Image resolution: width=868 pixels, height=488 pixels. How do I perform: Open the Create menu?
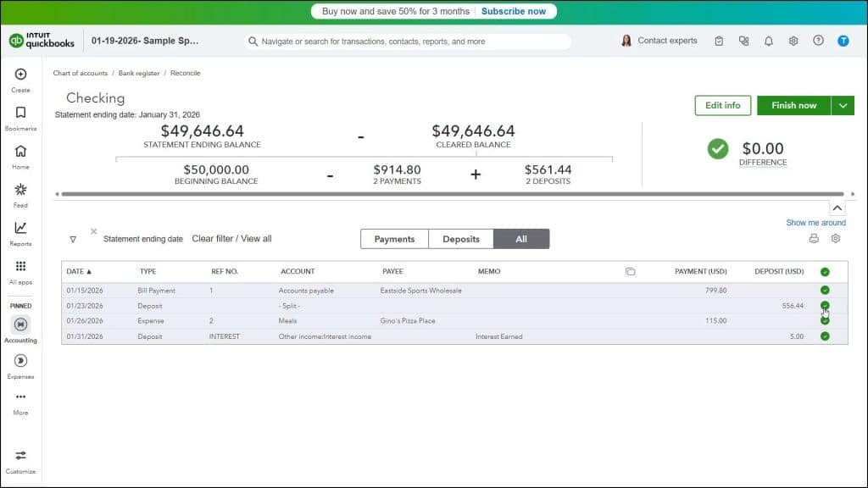19,80
